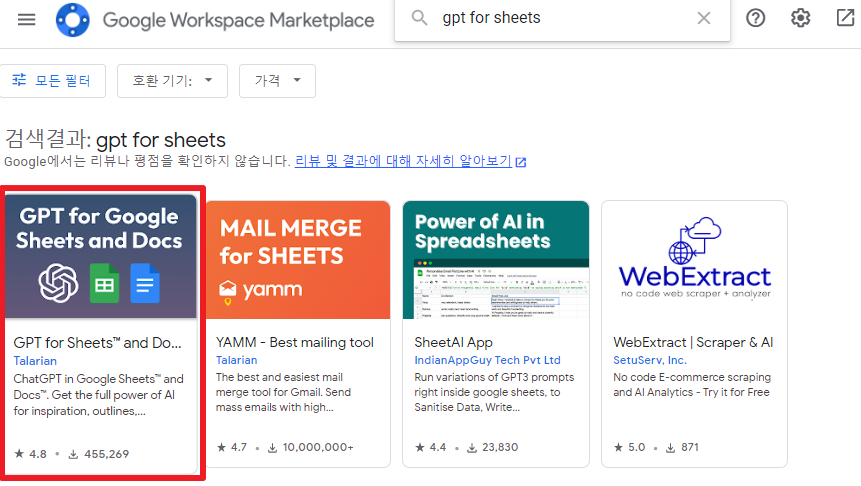Click the 5.0 star rating
861x486 pixels.
pos(630,448)
